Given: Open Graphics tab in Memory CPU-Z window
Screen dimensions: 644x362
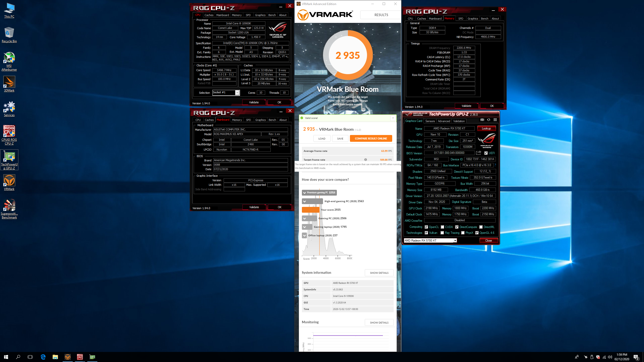Looking at the screenshot, I should coord(473,19).
